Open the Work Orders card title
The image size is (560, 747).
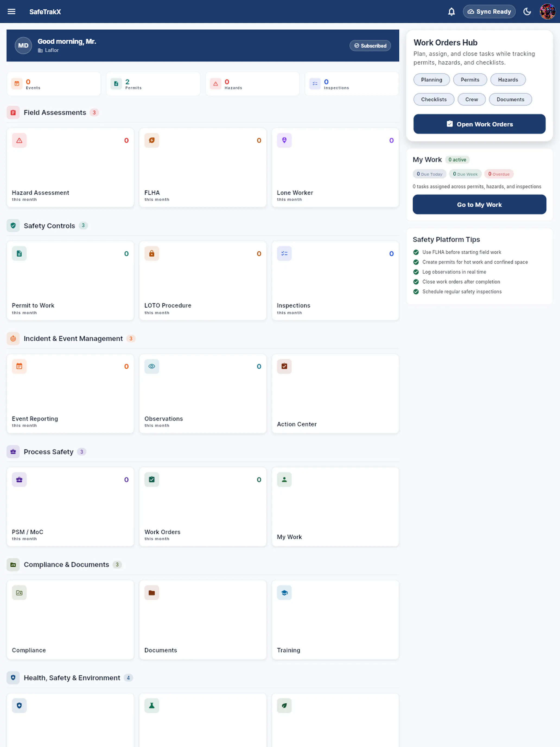[162, 532]
